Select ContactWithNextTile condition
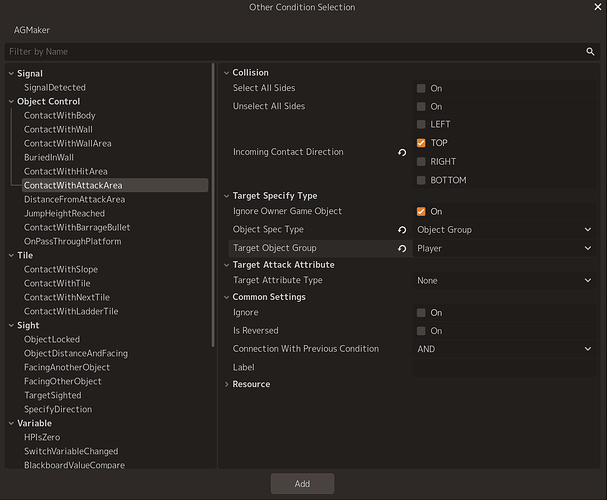Image resolution: width=607 pixels, height=500 pixels. pos(67,297)
